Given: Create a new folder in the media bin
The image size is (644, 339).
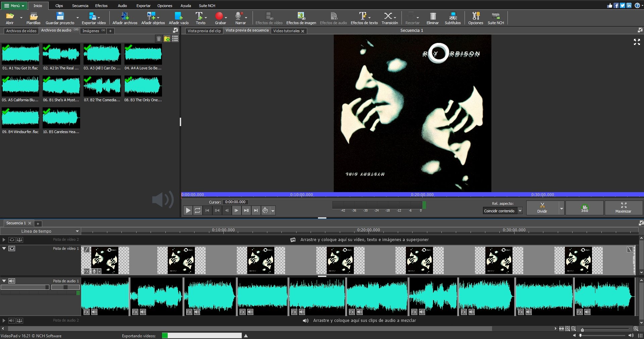Looking at the screenshot, I should (167, 39).
